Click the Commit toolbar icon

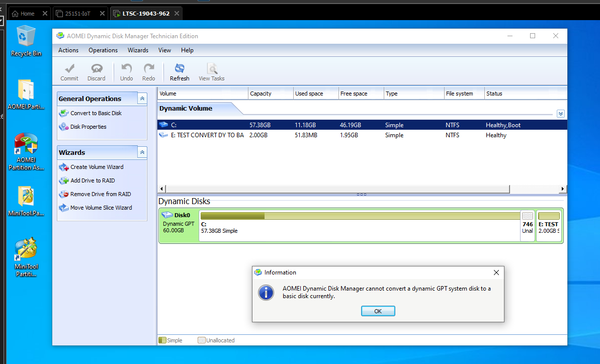tap(69, 72)
